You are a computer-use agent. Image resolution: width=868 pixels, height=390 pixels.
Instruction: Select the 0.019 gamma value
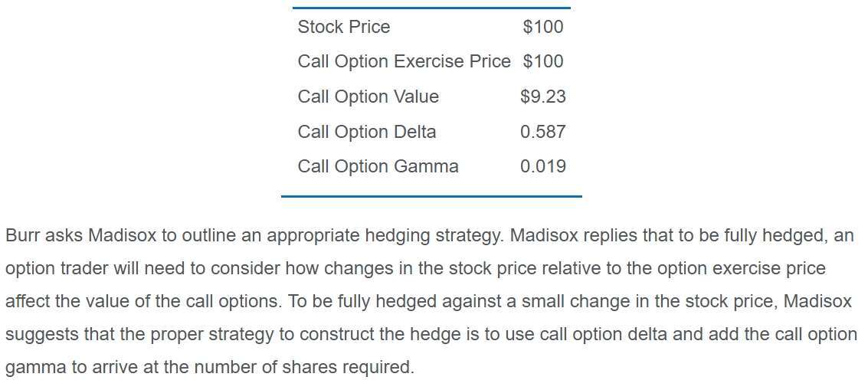click(542, 166)
